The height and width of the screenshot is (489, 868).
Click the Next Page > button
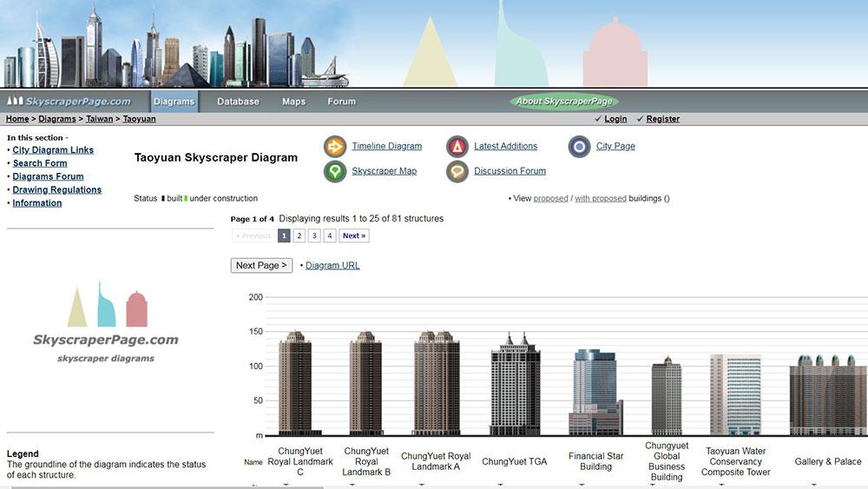261,265
